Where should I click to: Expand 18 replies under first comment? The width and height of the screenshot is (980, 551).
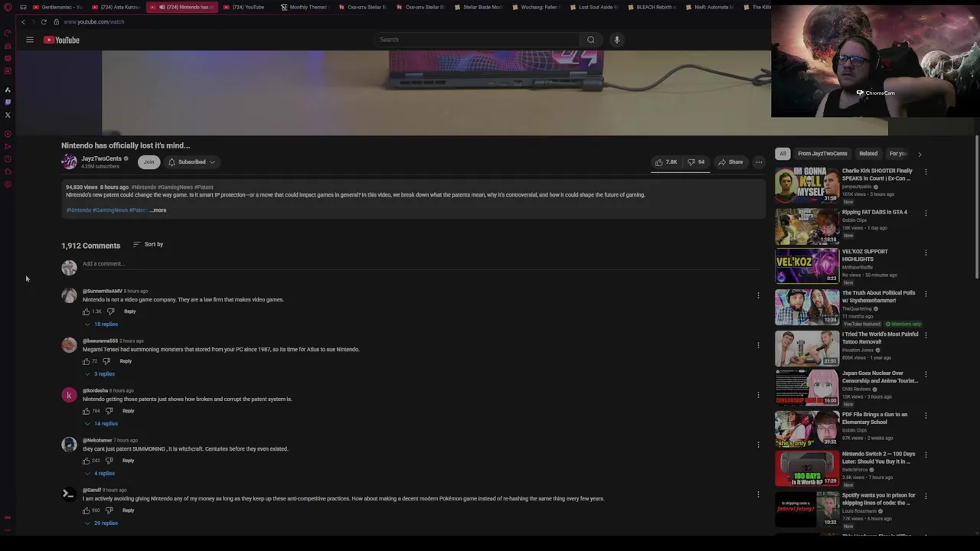tap(101, 324)
